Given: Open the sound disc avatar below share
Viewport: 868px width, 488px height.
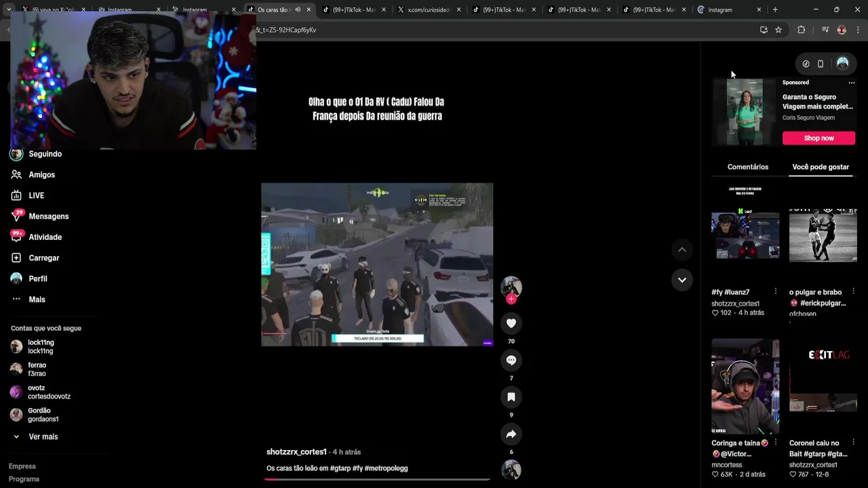Looking at the screenshot, I should pos(511,470).
